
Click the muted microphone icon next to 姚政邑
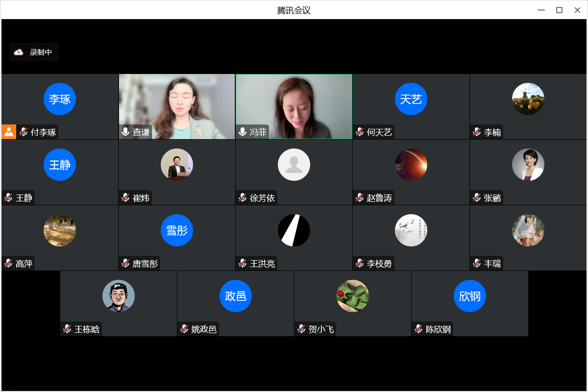(x=185, y=329)
